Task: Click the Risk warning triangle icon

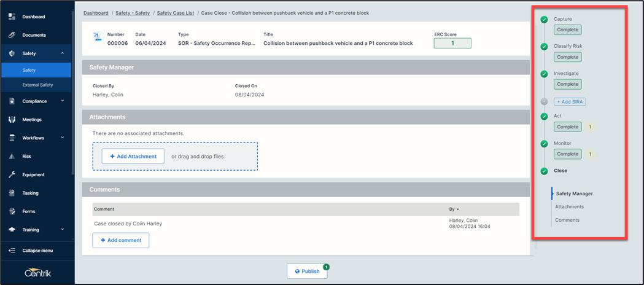Action: 12,157
